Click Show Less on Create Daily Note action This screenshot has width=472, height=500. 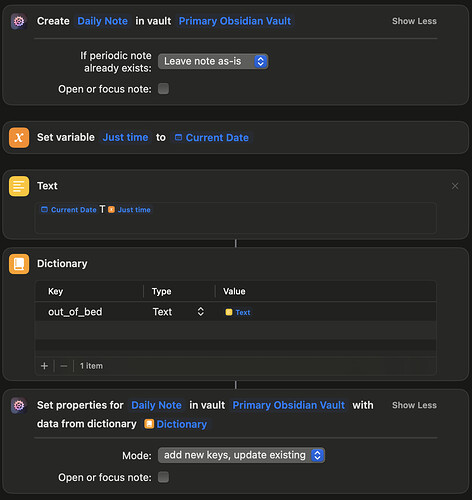(414, 21)
